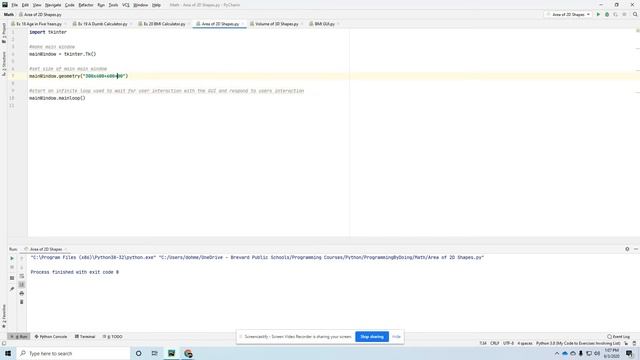Click the Windows taskbar search box
Screen dimensions: 640x360
tap(73, 353)
